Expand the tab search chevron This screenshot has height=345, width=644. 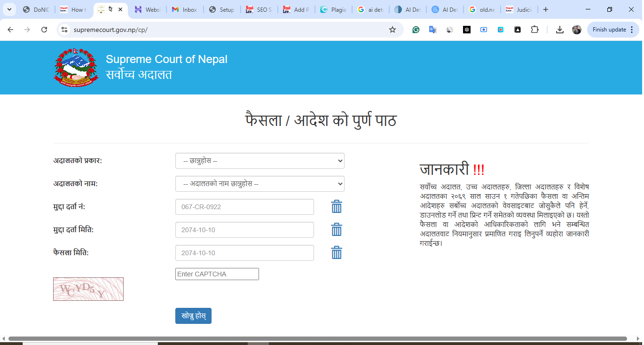point(9,9)
